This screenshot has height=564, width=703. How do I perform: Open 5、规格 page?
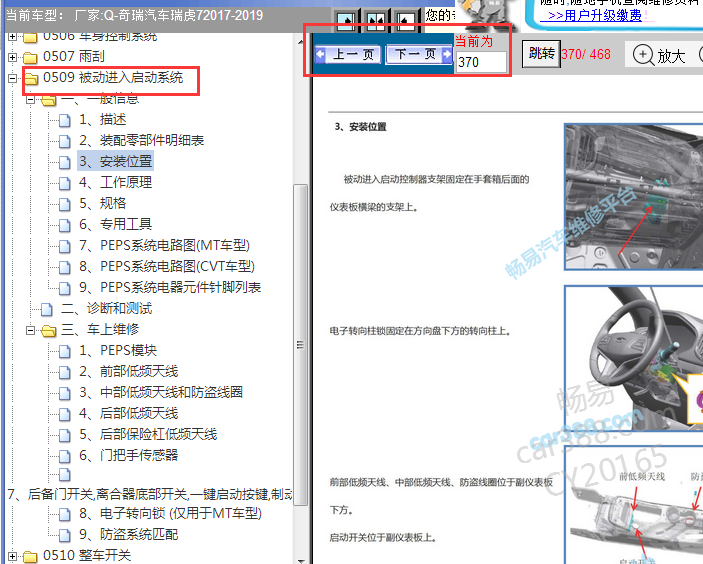point(103,204)
